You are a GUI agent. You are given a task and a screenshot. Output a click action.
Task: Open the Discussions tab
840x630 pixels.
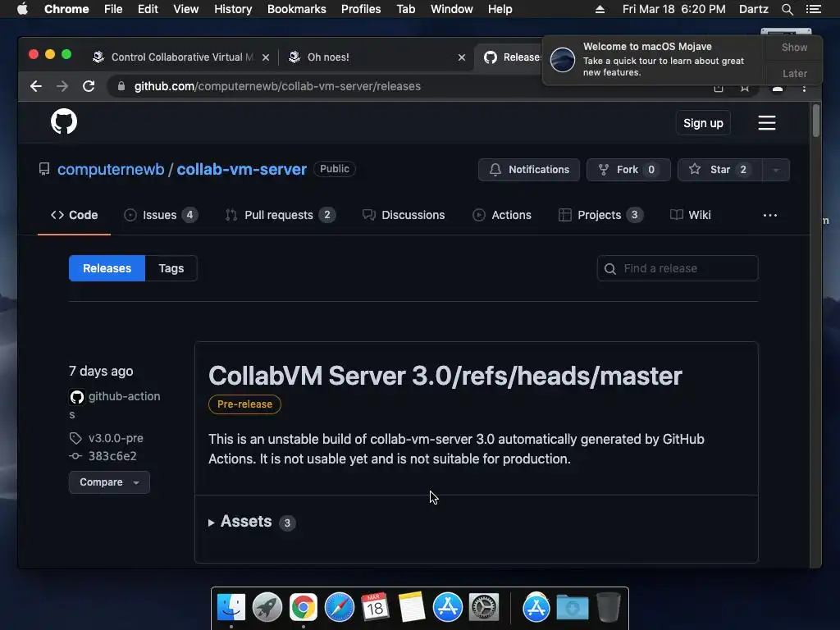pyautogui.click(x=404, y=216)
